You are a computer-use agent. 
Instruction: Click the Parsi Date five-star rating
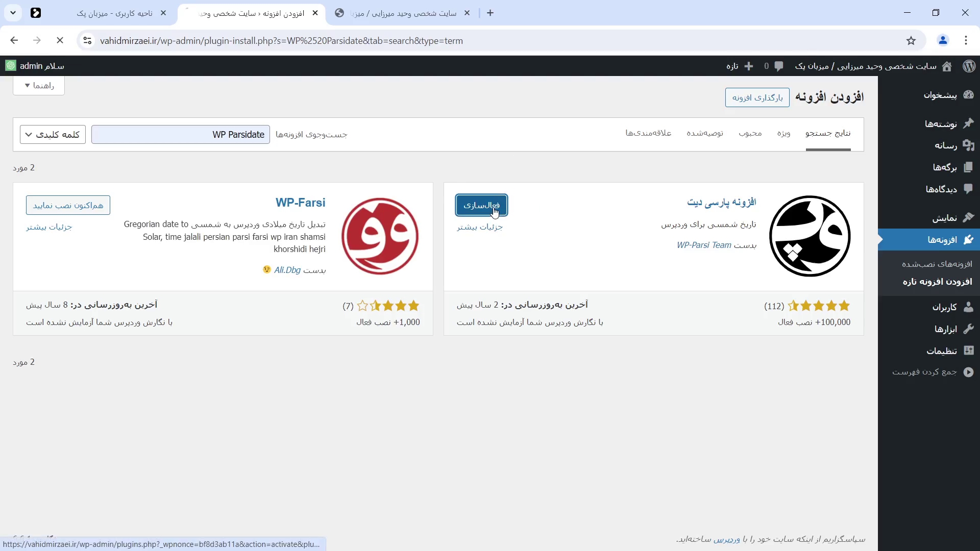point(819,306)
